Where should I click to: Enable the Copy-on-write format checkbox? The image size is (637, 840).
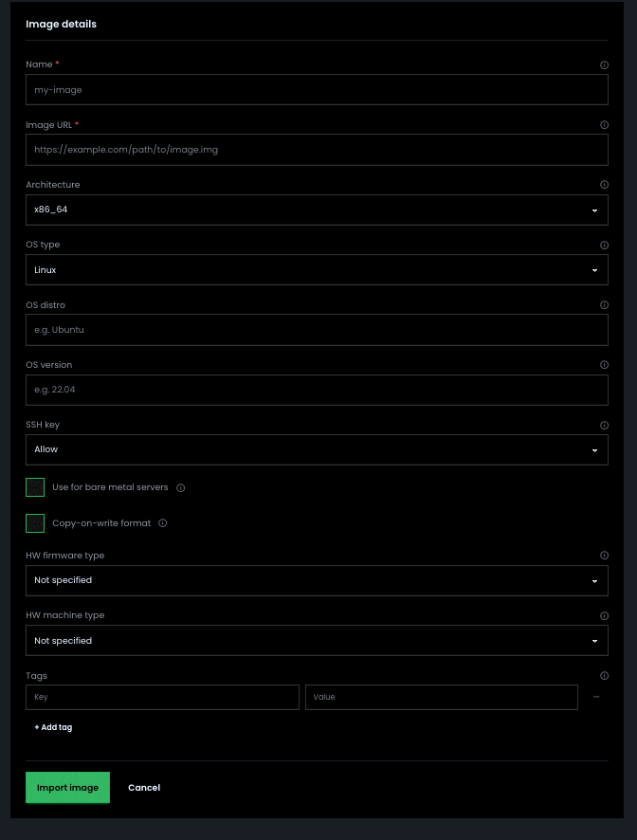tap(35, 522)
